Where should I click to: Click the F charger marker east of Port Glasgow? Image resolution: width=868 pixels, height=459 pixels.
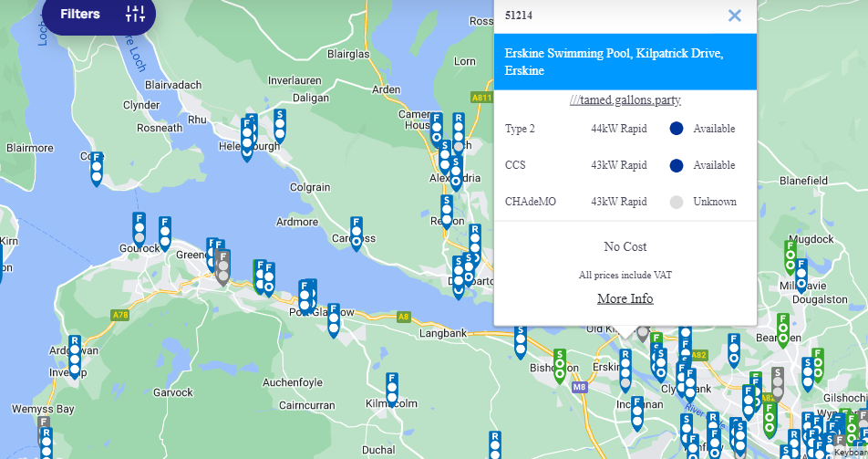[334, 320]
